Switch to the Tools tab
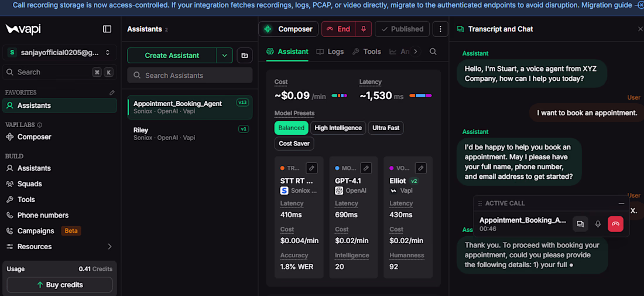 coord(366,52)
